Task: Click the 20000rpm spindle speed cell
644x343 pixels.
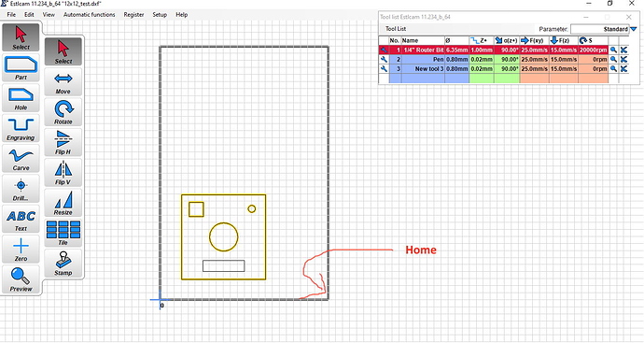Action: (593, 50)
